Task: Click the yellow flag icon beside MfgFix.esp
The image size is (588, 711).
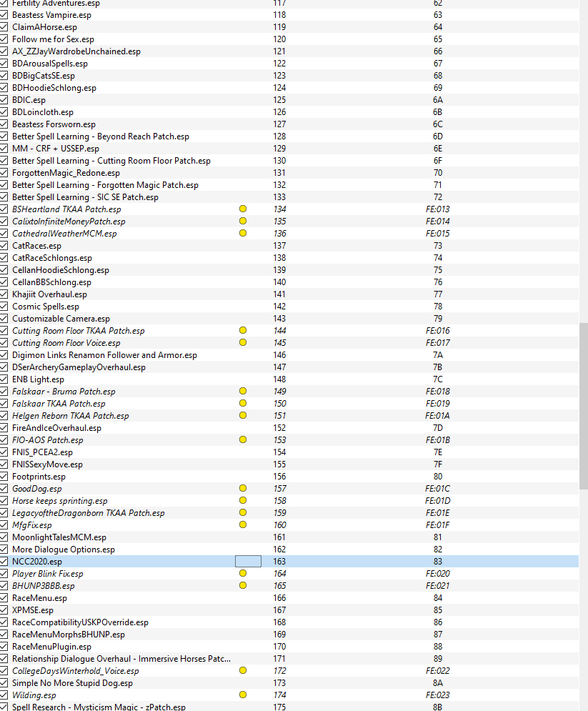Action: point(243,524)
